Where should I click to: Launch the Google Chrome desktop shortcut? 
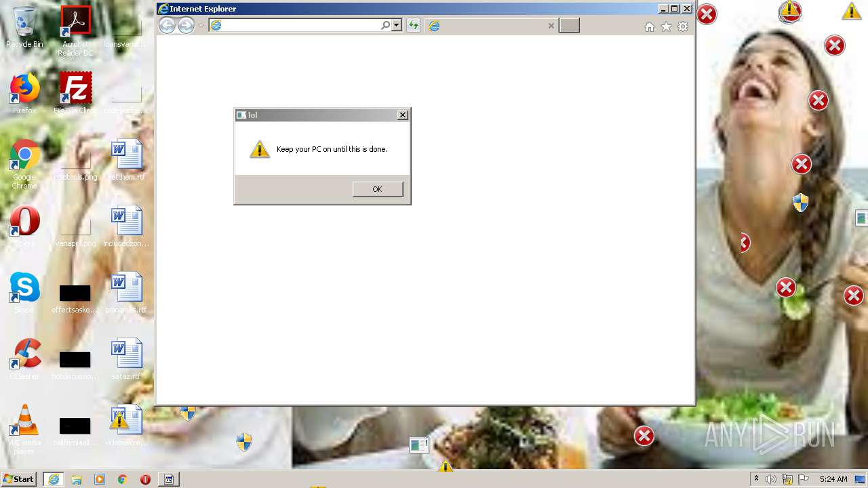pos(24,165)
